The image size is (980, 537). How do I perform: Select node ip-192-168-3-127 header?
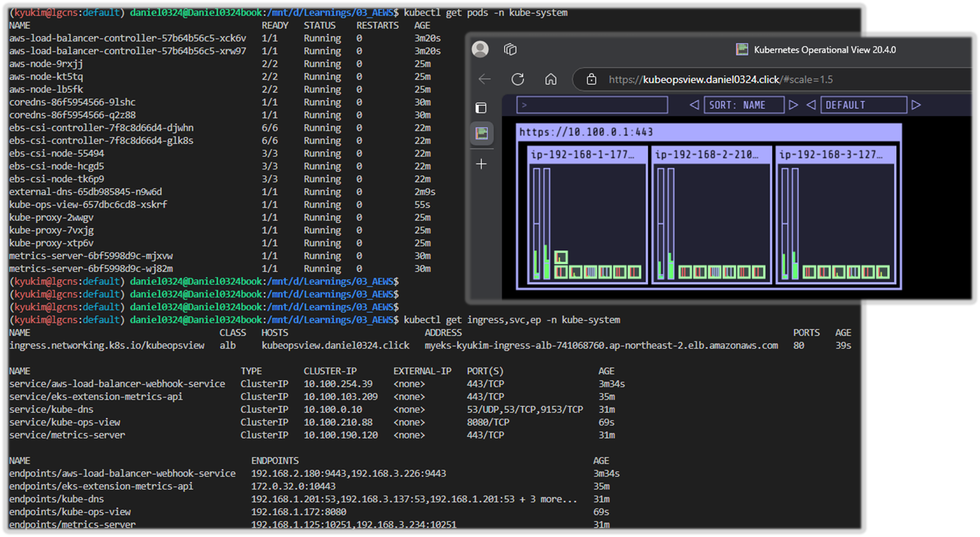[x=836, y=155]
